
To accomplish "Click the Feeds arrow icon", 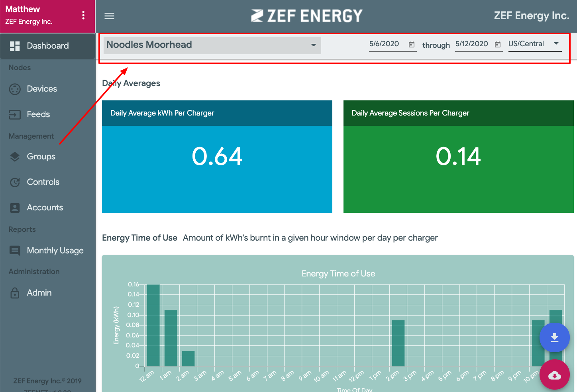I will point(15,114).
